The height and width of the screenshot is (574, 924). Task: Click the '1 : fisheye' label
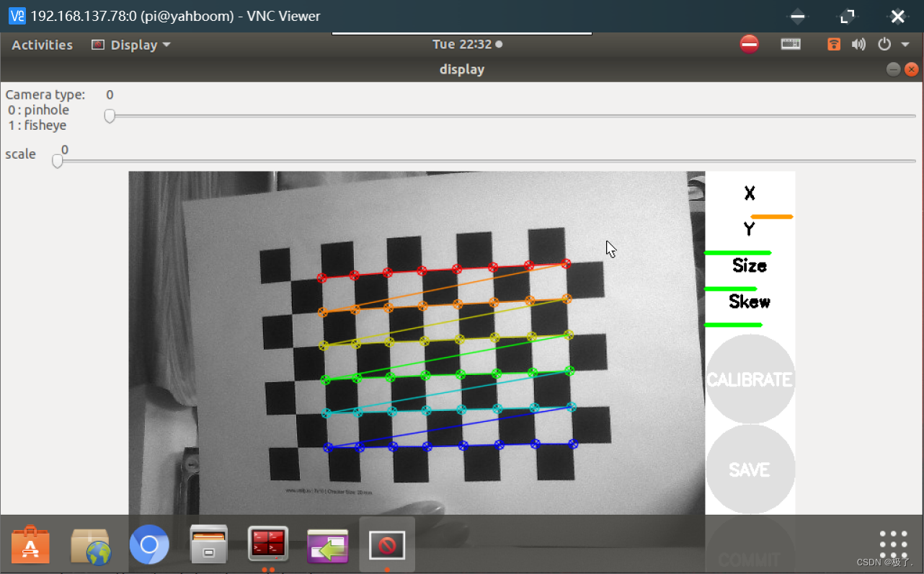[x=37, y=125]
